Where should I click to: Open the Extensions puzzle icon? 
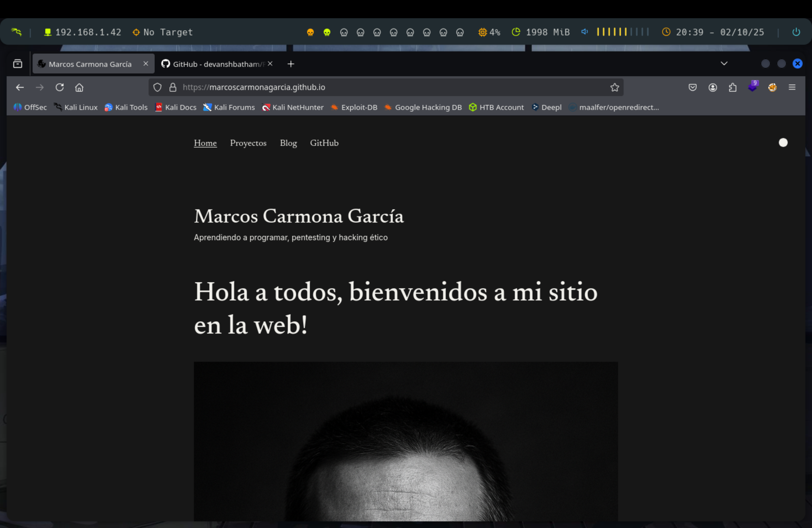pos(732,87)
